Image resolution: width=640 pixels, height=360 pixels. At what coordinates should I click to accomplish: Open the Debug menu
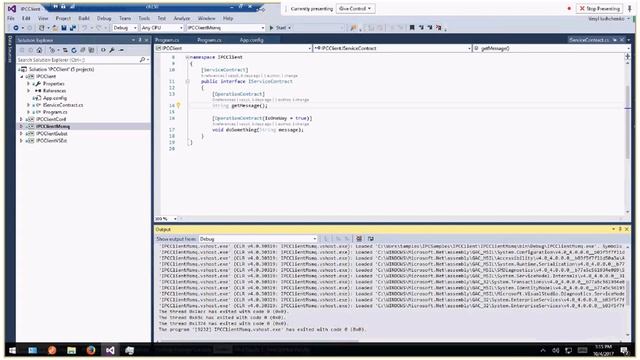(104, 18)
